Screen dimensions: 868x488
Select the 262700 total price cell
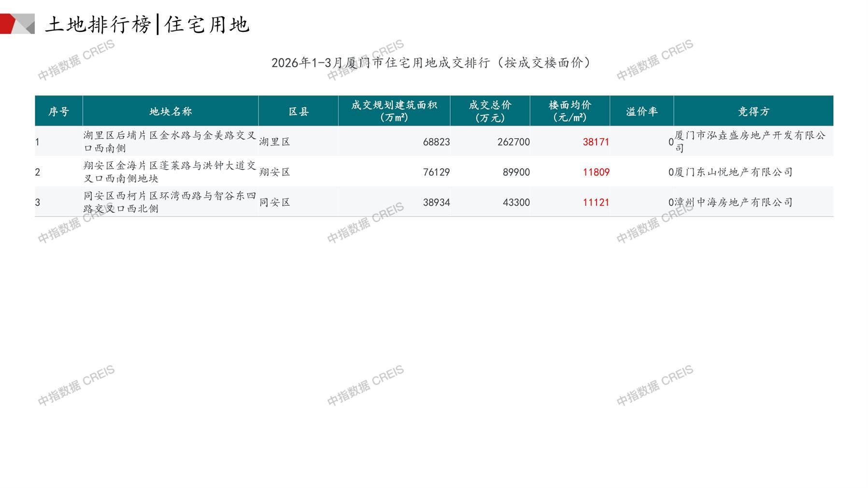[513, 142]
